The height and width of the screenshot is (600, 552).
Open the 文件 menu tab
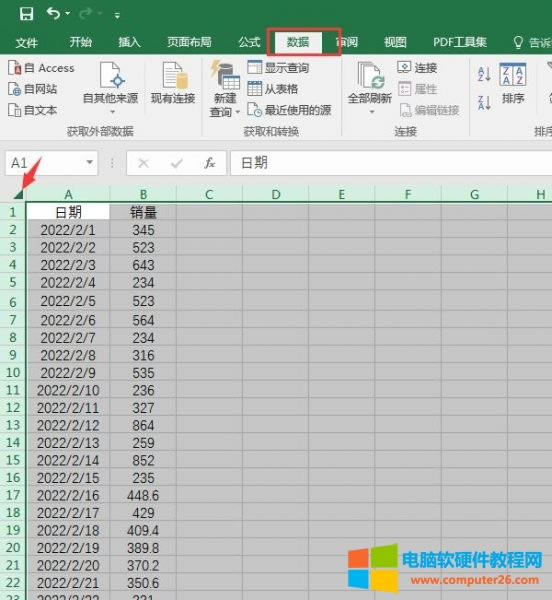tap(26, 42)
